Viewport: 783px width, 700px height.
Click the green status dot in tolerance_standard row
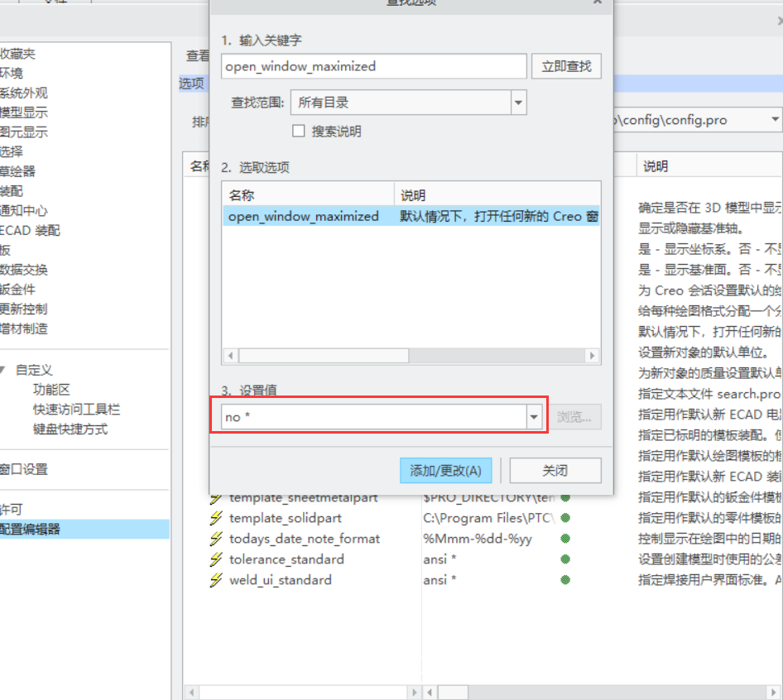(565, 559)
